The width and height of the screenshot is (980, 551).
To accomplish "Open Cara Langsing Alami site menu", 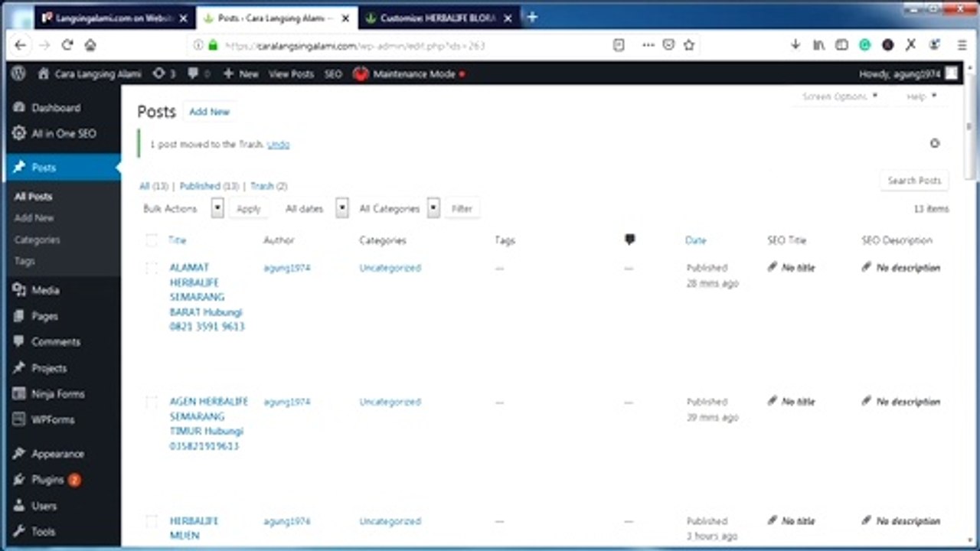I will click(x=90, y=74).
